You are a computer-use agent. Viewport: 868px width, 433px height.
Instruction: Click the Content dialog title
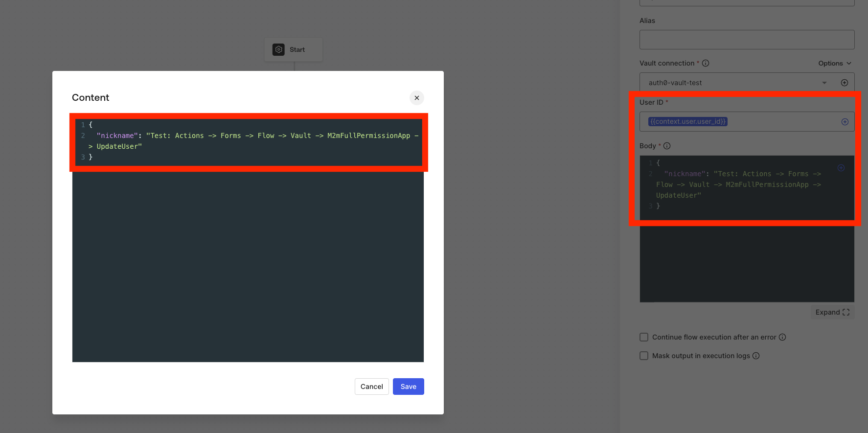(91, 97)
